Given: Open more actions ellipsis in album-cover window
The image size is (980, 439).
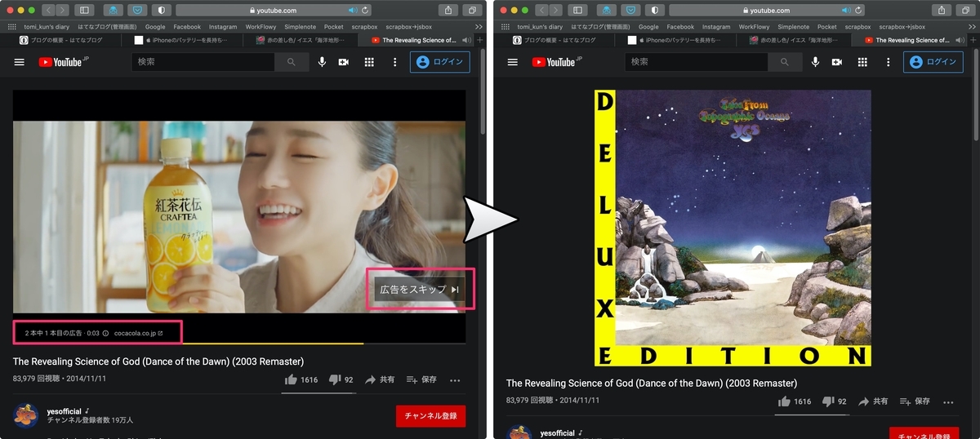Looking at the screenshot, I should tap(948, 401).
